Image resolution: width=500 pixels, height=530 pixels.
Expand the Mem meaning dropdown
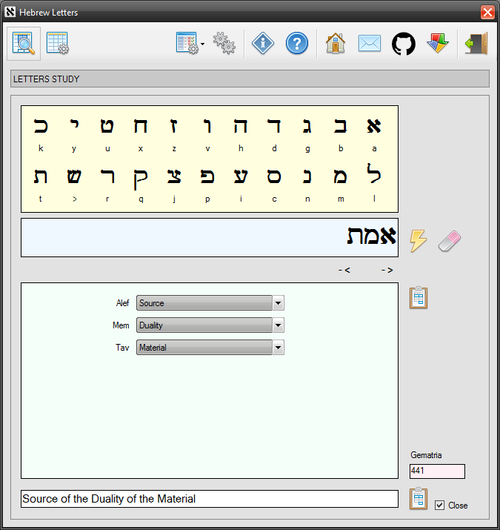point(278,325)
